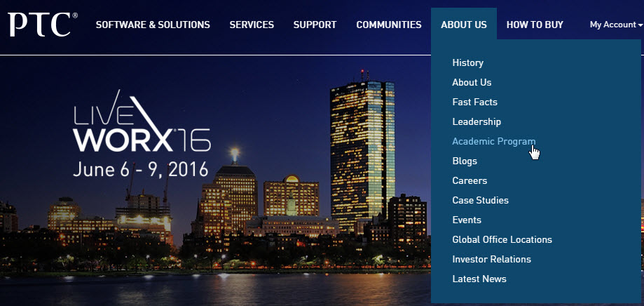Image resolution: width=644 pixels, height=306 pixels.
Task: Select the Events entry
Action: (x=467, y=220)
